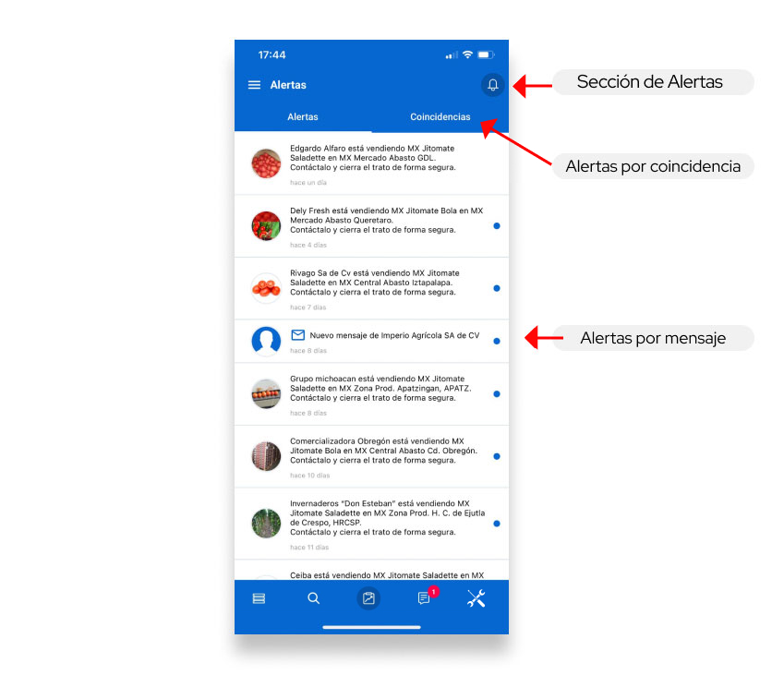This screenshot has height=675, width=784.
Task: Open the Ceiba selling alert
Action: point(386,574)
